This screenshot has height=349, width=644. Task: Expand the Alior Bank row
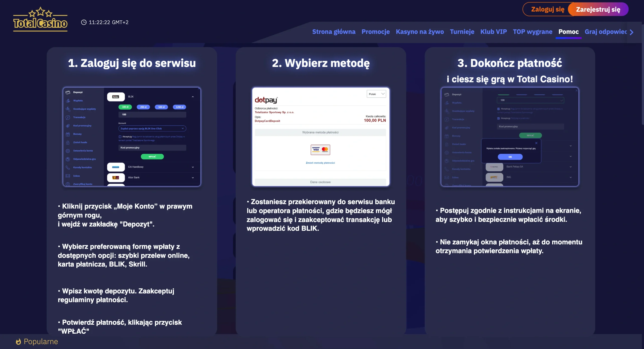click(193, 178)
